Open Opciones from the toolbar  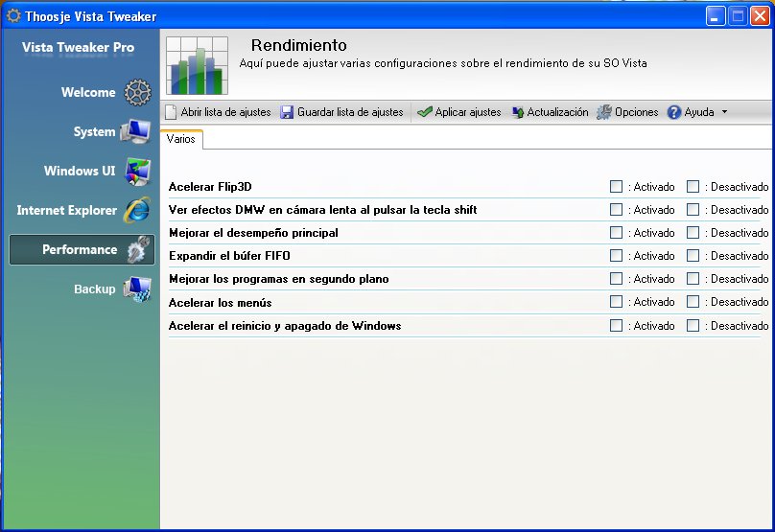pyautogui.click(x=636, y=112)
